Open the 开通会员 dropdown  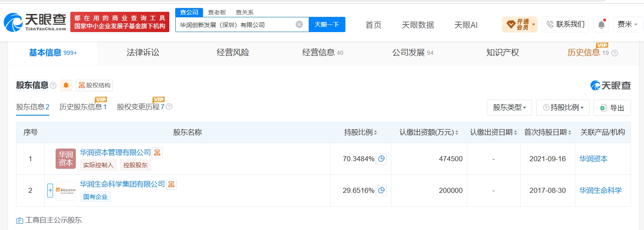click(x=520, y=24)
